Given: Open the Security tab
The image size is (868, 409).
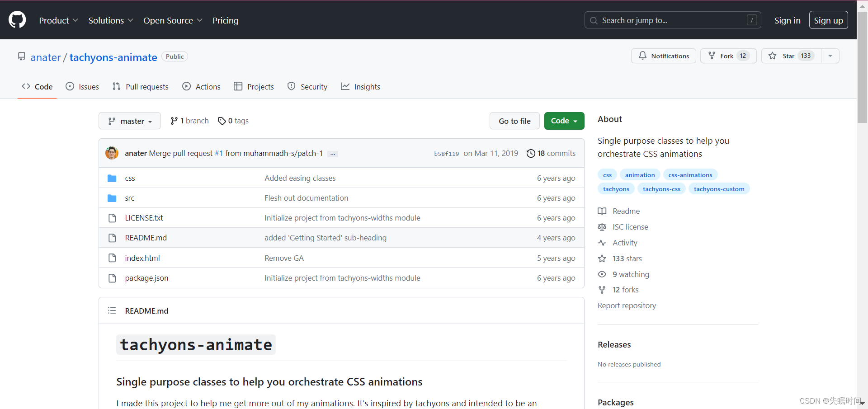Looking at the screenshot, I should click(307, 86).
